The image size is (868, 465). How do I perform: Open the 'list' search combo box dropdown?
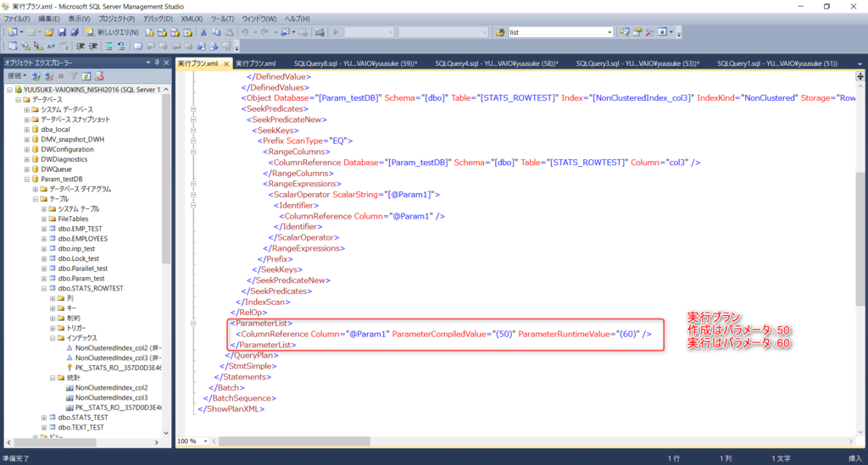[x=609, y=32]
